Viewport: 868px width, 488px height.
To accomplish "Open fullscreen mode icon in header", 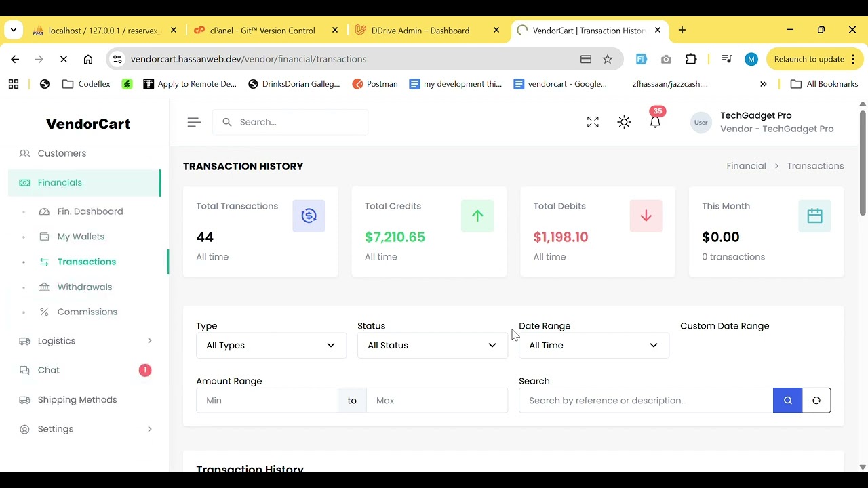I will 593,122.
